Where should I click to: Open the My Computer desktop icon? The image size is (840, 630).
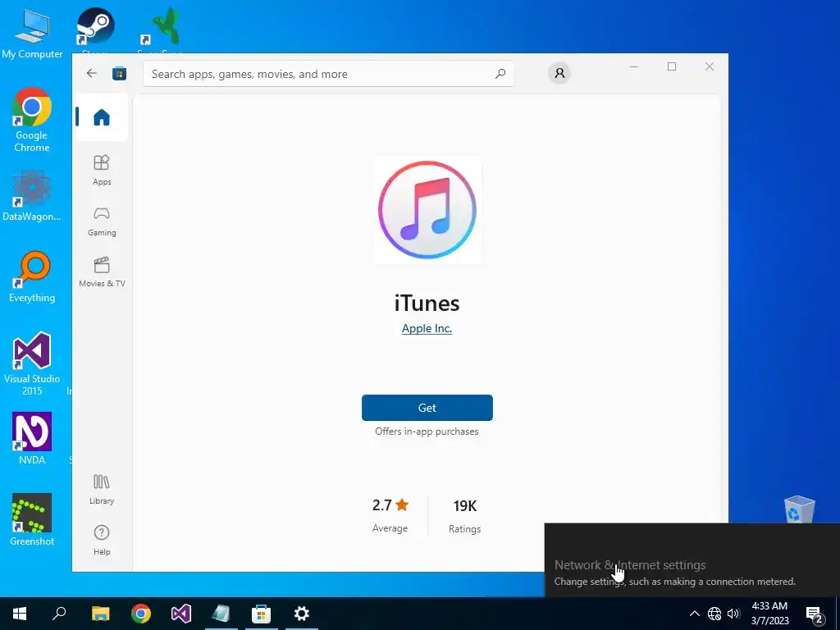32,34
